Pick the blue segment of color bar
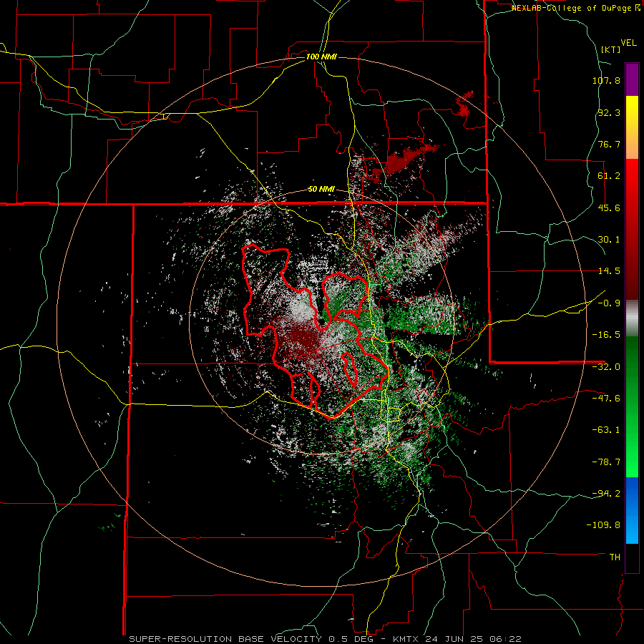Viewport: 644px width, 644px height. (x=632, y=510)
